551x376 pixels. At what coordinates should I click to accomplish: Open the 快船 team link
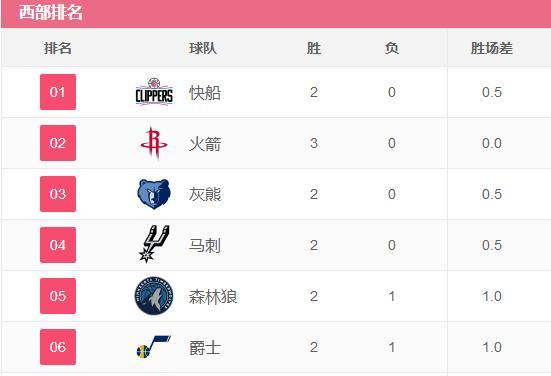[205, 93]
